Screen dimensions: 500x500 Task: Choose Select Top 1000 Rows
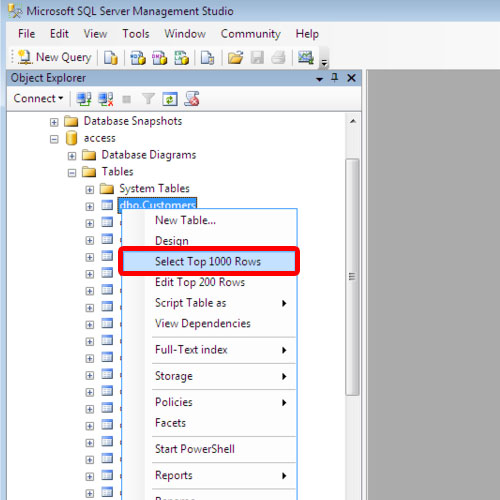[x=209, y=261]
